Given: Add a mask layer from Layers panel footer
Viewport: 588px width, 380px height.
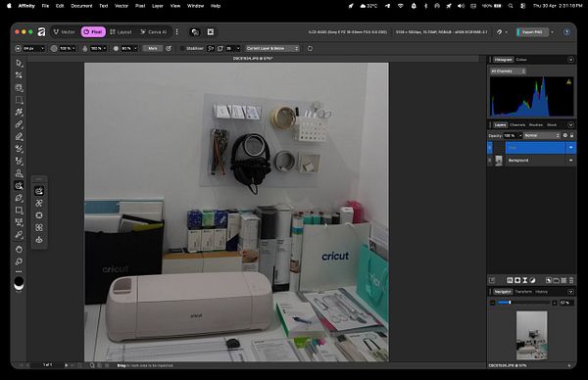Looking at the screenshot, I should [517, 280].
